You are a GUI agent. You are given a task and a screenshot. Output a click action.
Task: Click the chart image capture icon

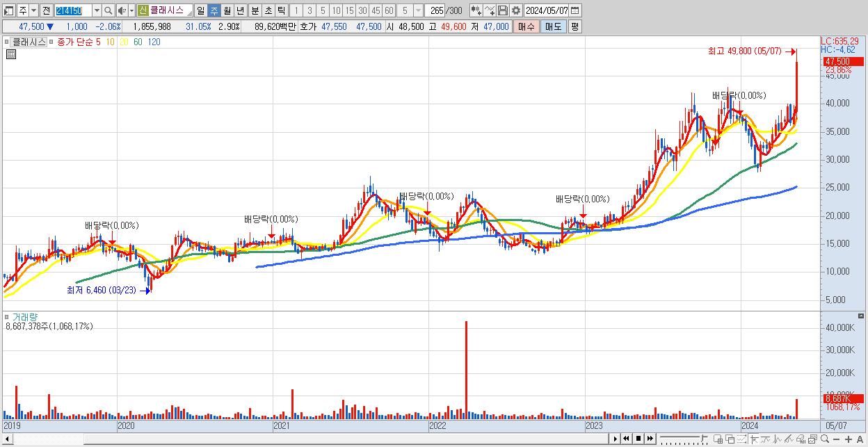pos(812,439)
